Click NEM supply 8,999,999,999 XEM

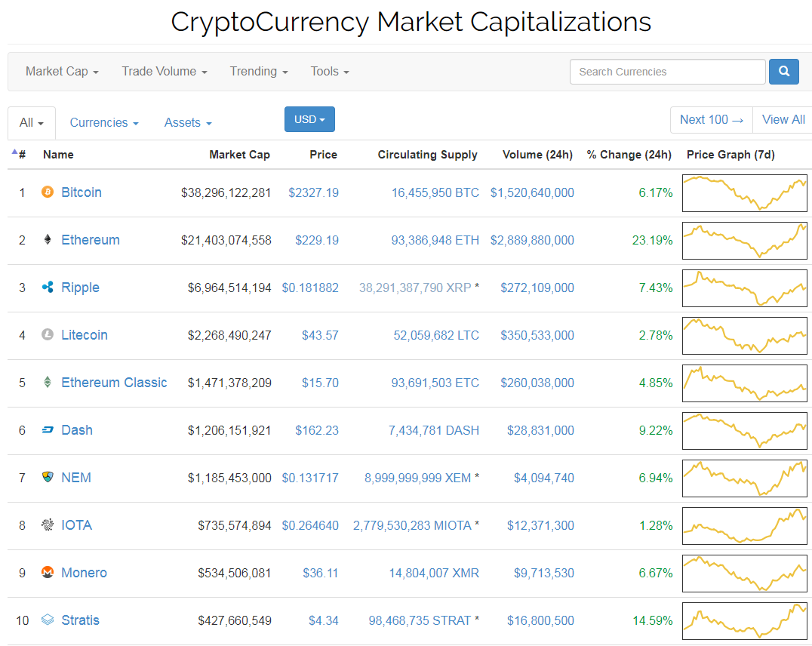click(x=418, y=478)
